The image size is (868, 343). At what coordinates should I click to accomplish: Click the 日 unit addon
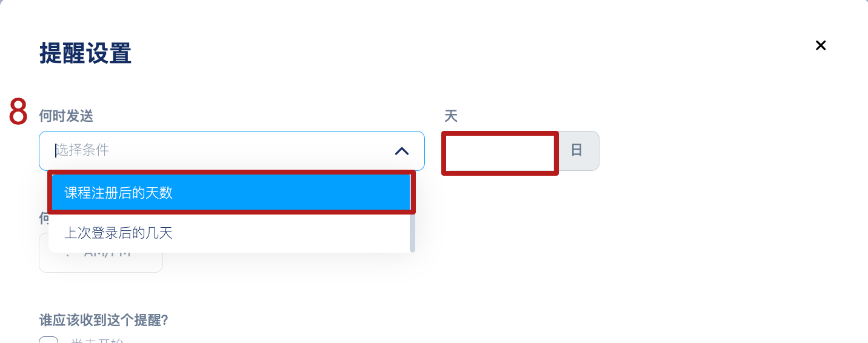click(x=578, y=151)
